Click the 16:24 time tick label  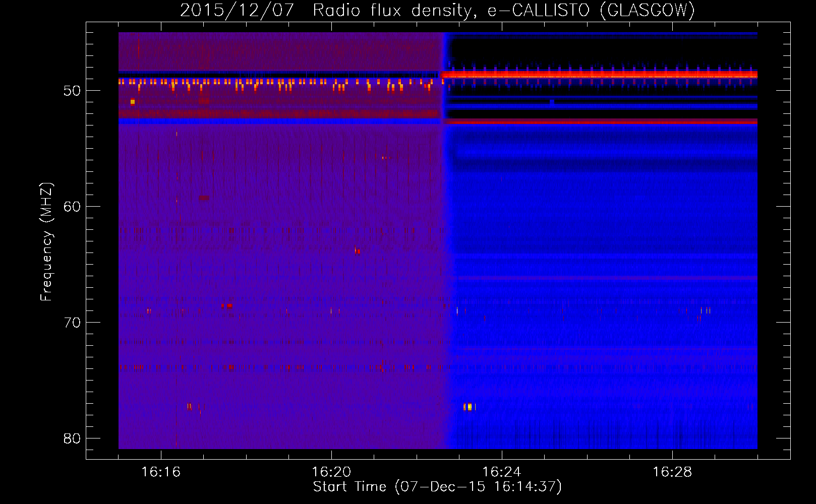pyautogui.click(x=502, y=472)
